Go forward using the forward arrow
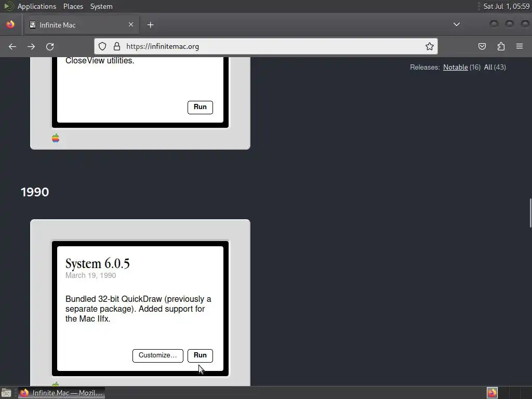The width and height of the screenshot is (532, 399). [x=31, y=46]
